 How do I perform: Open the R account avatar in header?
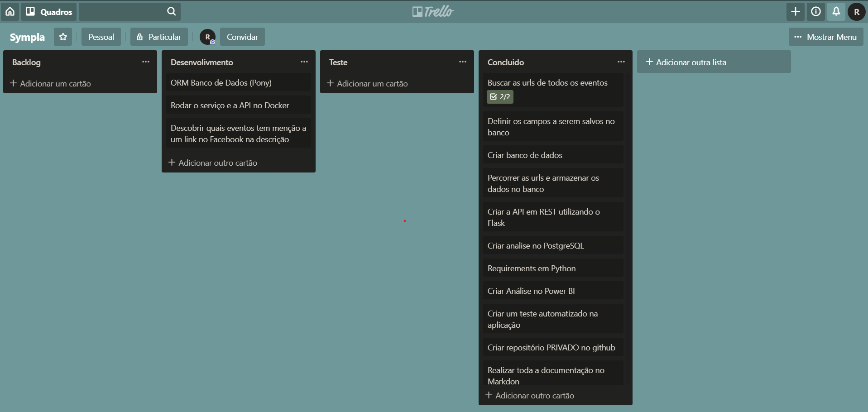click(x=857, y=11)
